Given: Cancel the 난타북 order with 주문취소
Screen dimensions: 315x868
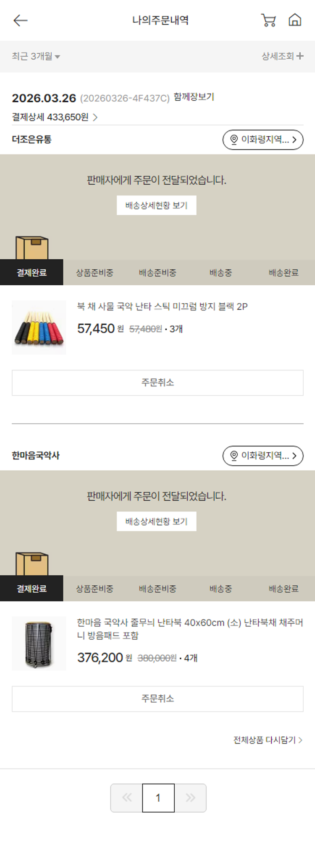Looking at the screenshot, I should (157, 699).
